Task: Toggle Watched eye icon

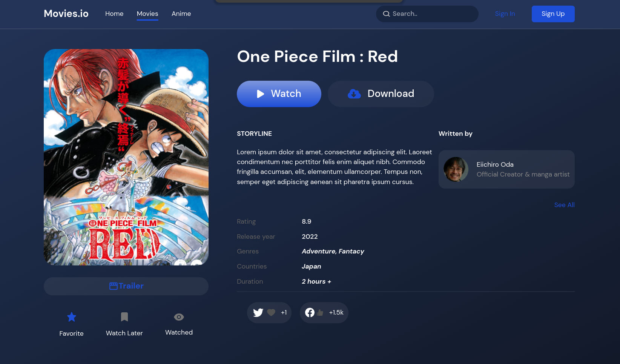Action: tap(179, 317)
